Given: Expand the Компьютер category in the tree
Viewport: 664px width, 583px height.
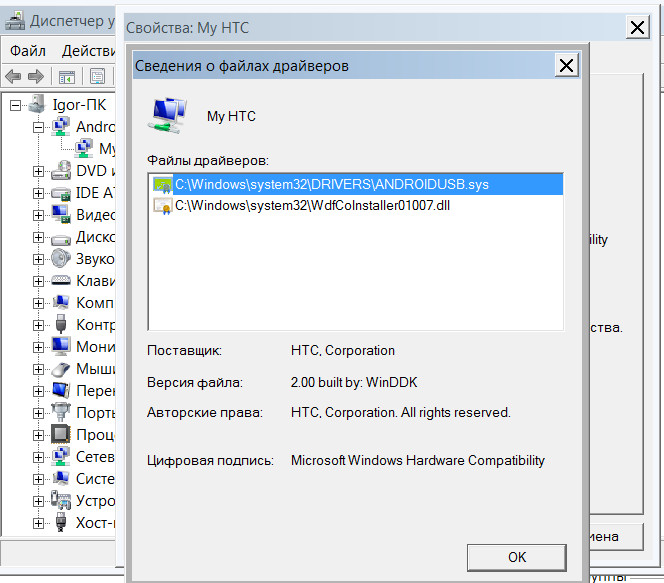Looking at the screenshot, I should [x=38, y=303].
